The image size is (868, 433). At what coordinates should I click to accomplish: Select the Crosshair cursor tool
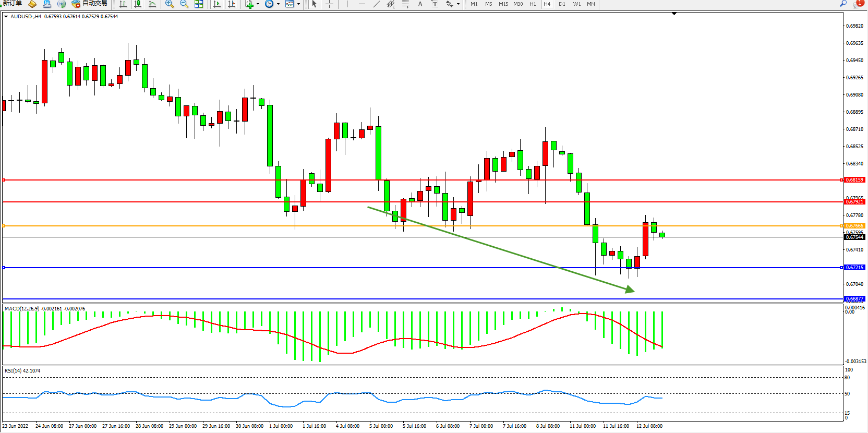(329, 4)
